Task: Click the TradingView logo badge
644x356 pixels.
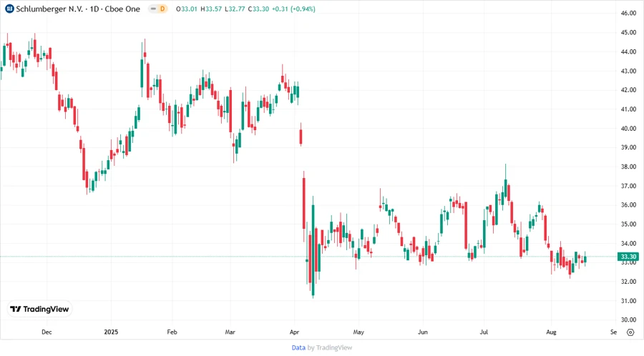Action: coord(40,309)
